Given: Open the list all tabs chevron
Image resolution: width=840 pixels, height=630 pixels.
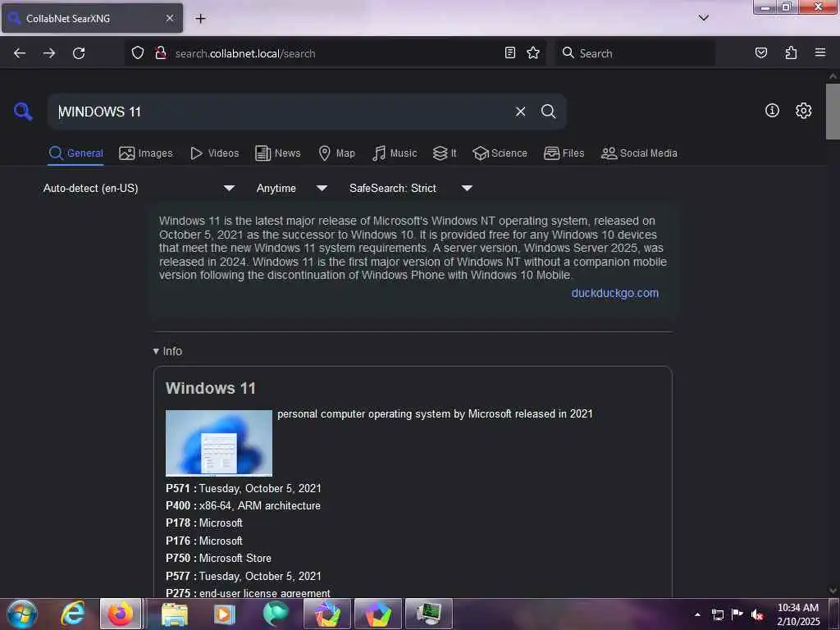Looking at the screenshot, I should pos(703,18).
